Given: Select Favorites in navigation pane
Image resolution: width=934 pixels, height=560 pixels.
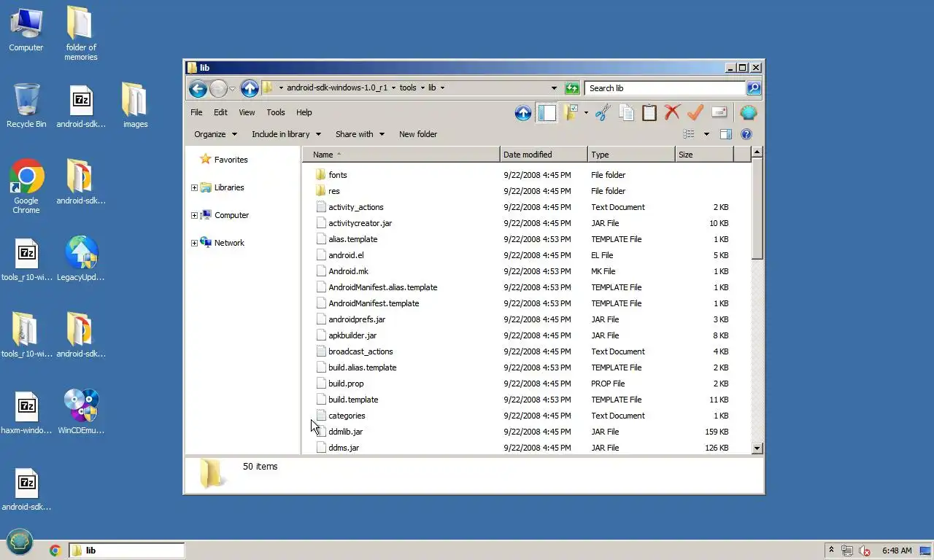Looking at the screenshot, I should click(x=231, y=160).
